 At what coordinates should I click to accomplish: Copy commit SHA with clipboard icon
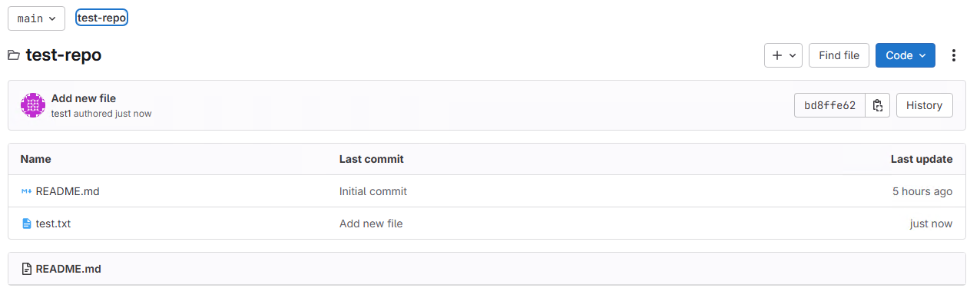[878, 105]
